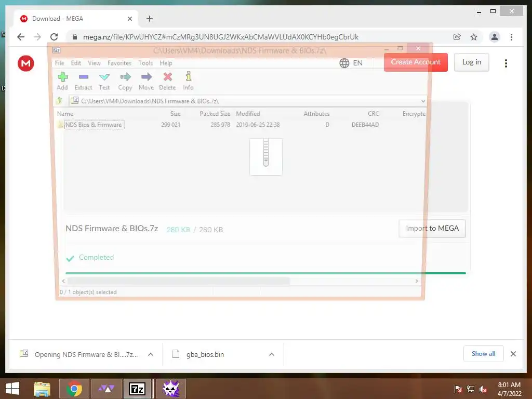Open gba_bios.bin download item options
Image resolution: width=532 pixels, height=399 pixels.
[x=272, y=354]
